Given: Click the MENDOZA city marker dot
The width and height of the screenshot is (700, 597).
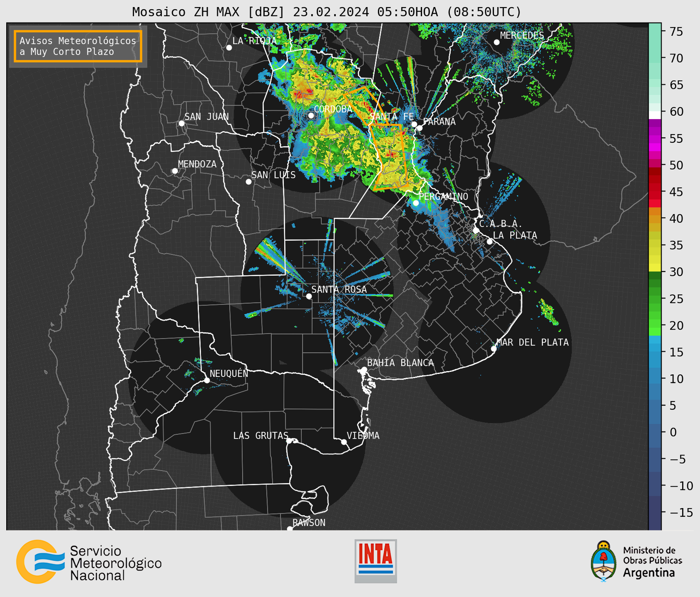Looking at the screenshot, I should 175,171.
